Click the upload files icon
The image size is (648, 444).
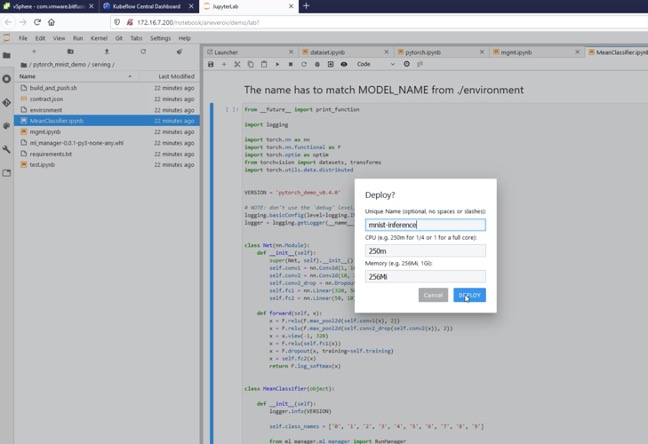107,52
